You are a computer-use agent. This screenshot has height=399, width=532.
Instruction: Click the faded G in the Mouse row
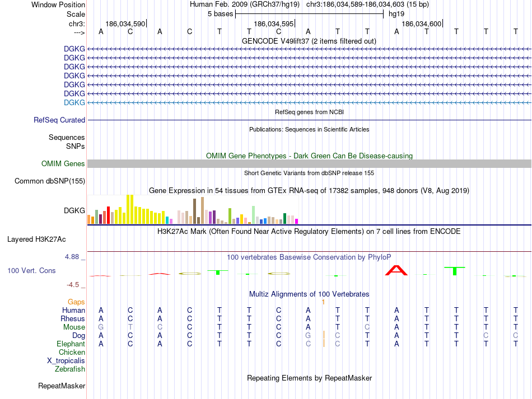(x=101, y=327)
